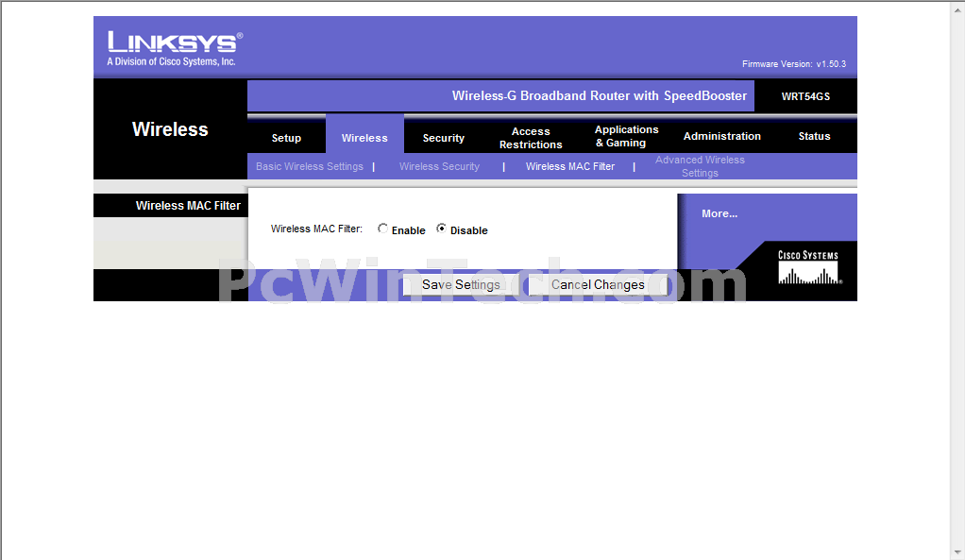Click Wireless-G Broadband Router with SpeedBooster title
Image resolution: width=965 pixels, height=560 pixels.
pos(600,96)
